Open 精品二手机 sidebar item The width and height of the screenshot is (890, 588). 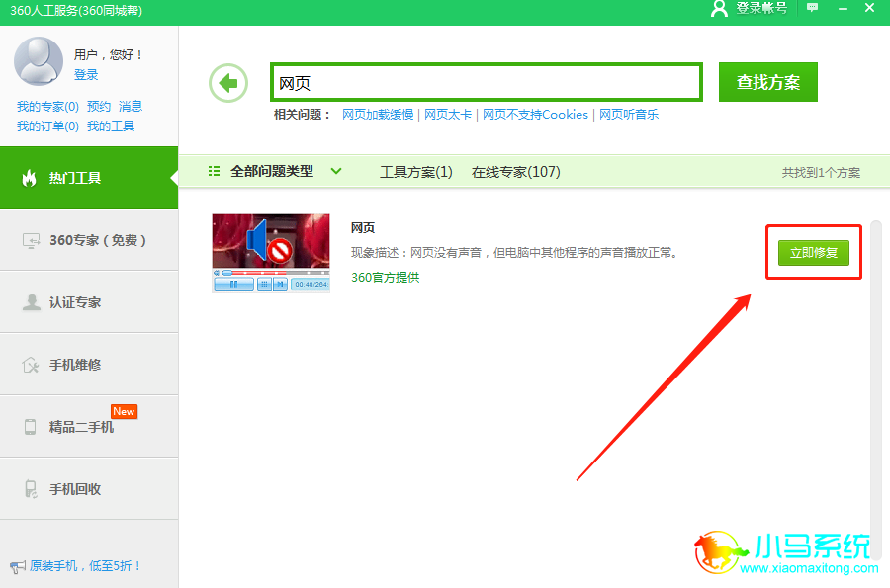[x=89, y=427]
